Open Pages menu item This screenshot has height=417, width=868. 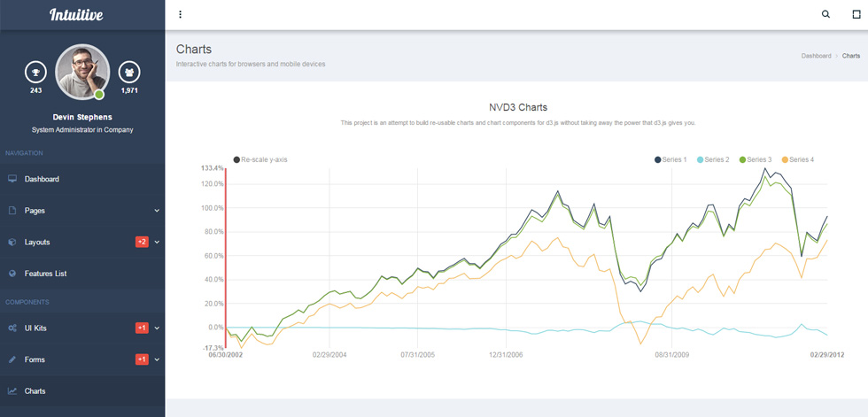[x=82, y=211]
